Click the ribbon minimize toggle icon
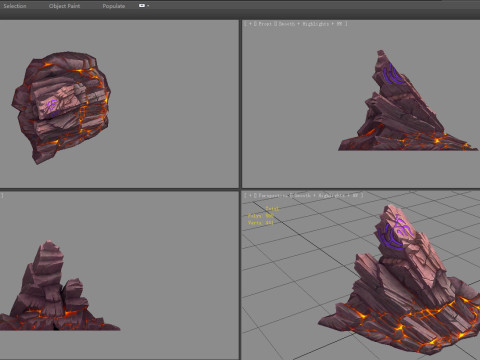 142,6
